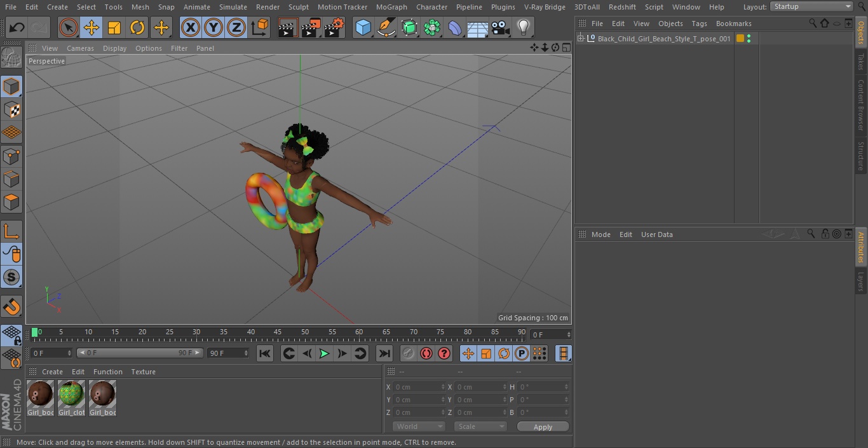Open material manager Texture menu
Viewport: 868px width, 448px height.
pos(143,372)
